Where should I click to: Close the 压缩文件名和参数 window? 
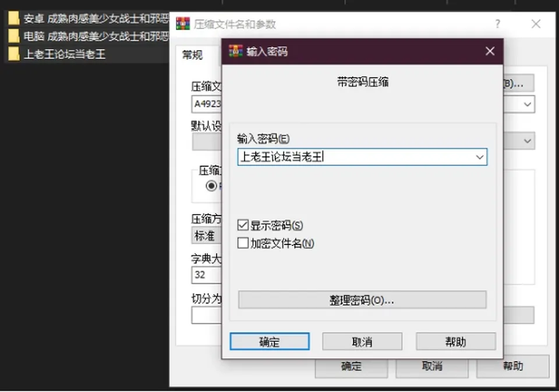536,24
